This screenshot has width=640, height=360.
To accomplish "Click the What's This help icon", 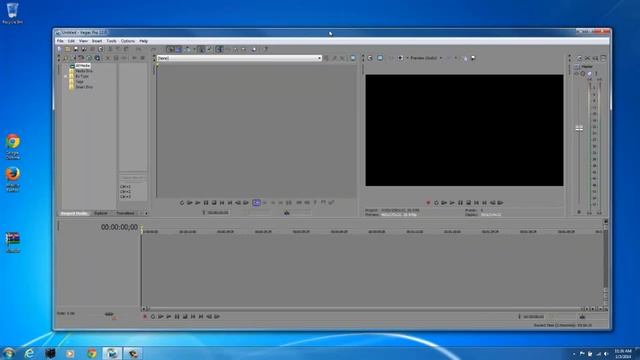I will pyautogui.click(x=266, y=49).
